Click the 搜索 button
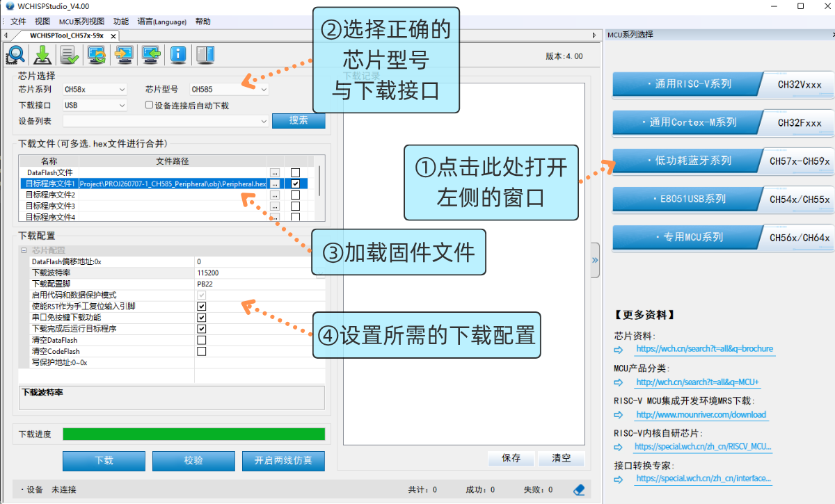This screenshot has width=835, height=504. [x=299, y=120]
